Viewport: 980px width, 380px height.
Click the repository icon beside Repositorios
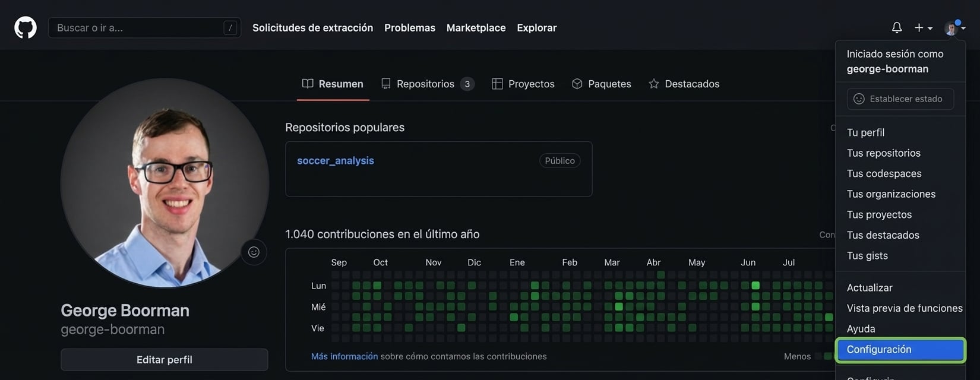coord(386,84)
